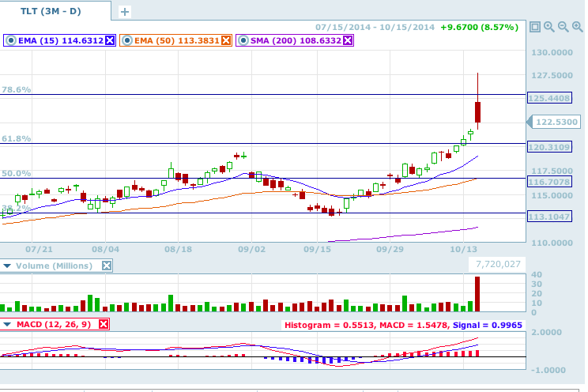Select the 125.4408 Fibonacci price box
588x392 pixels.
(x=549, y=98)
